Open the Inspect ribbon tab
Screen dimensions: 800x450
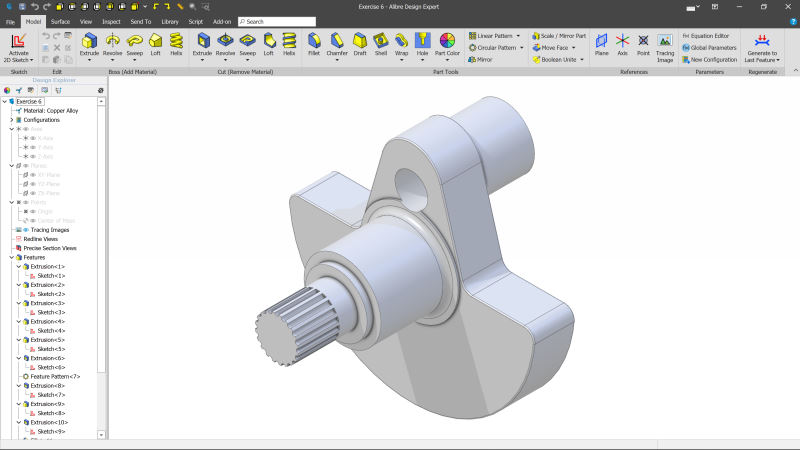pos(111,21)
